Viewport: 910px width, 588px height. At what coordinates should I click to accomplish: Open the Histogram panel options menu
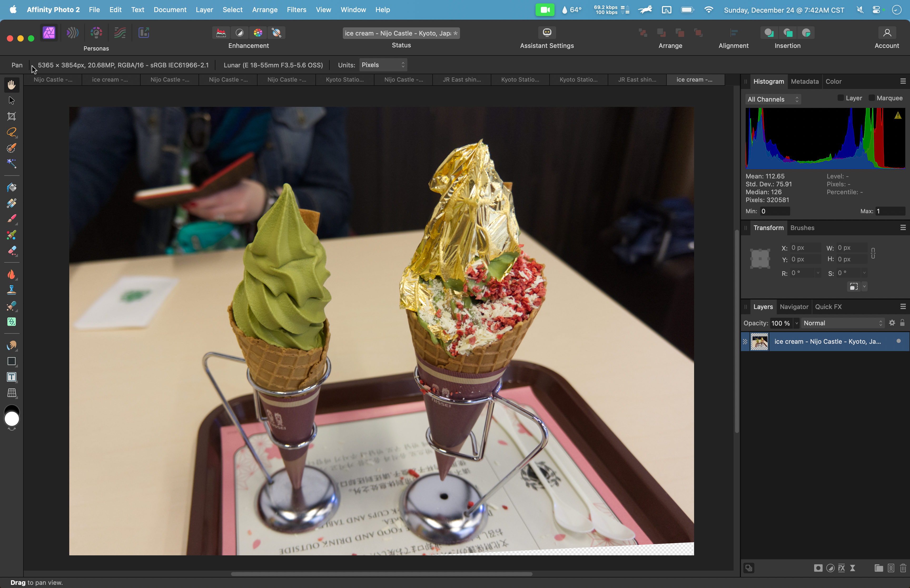tap(903, 81)
